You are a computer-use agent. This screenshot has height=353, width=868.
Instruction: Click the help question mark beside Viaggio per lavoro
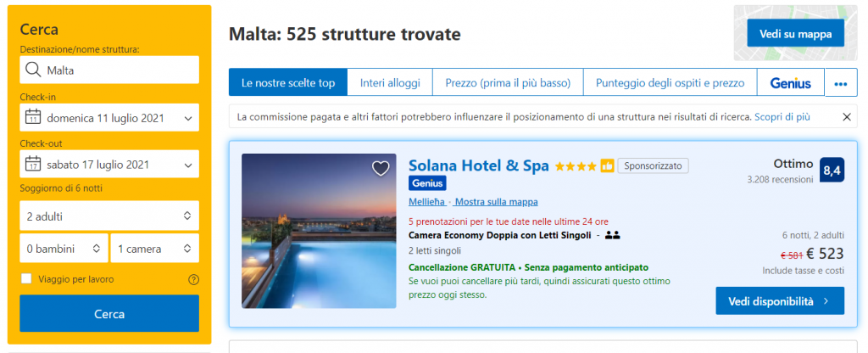[193, 279]
